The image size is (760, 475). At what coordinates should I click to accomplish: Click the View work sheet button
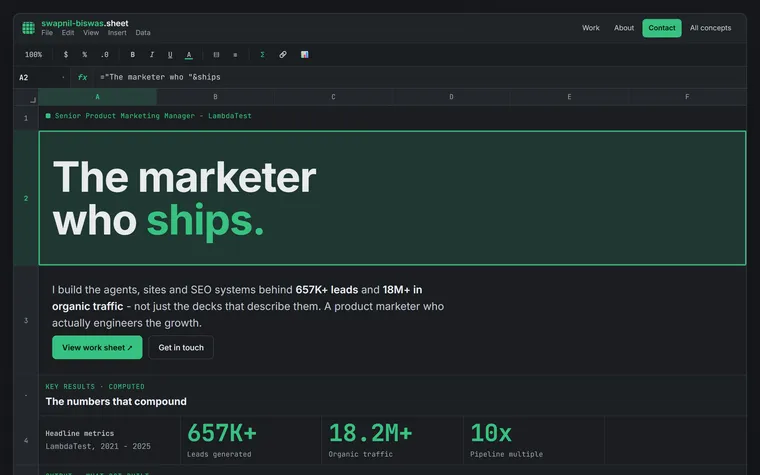(97, 348)
